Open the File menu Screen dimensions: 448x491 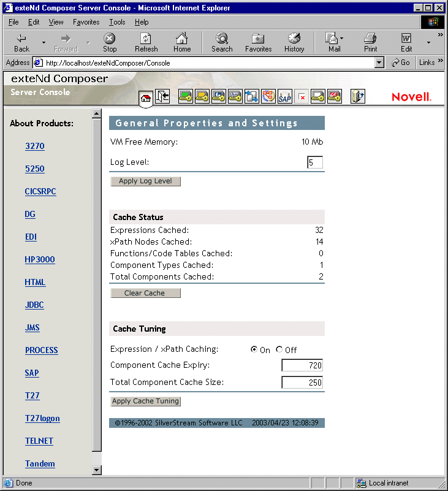click(13, 22)
